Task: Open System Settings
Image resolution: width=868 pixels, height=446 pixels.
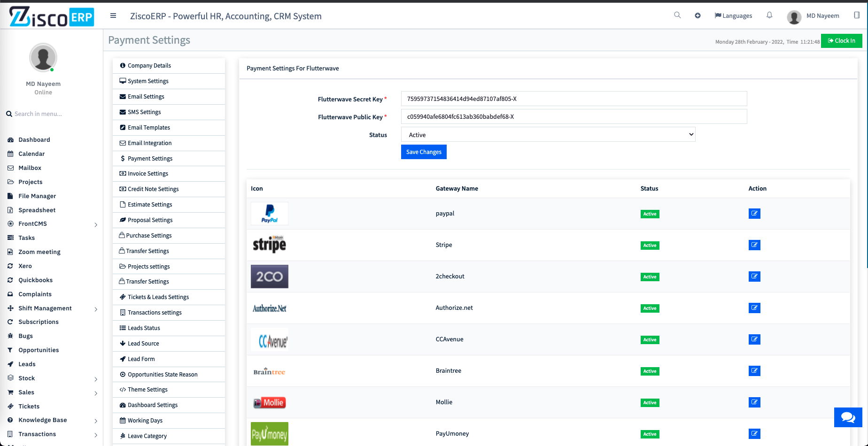Action: click(169, 81)
